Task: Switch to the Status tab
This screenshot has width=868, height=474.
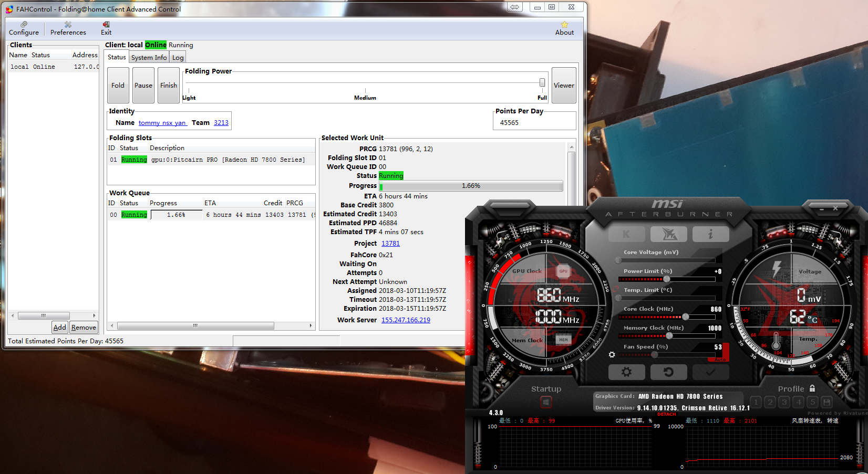Action: (x=117, y=57)
